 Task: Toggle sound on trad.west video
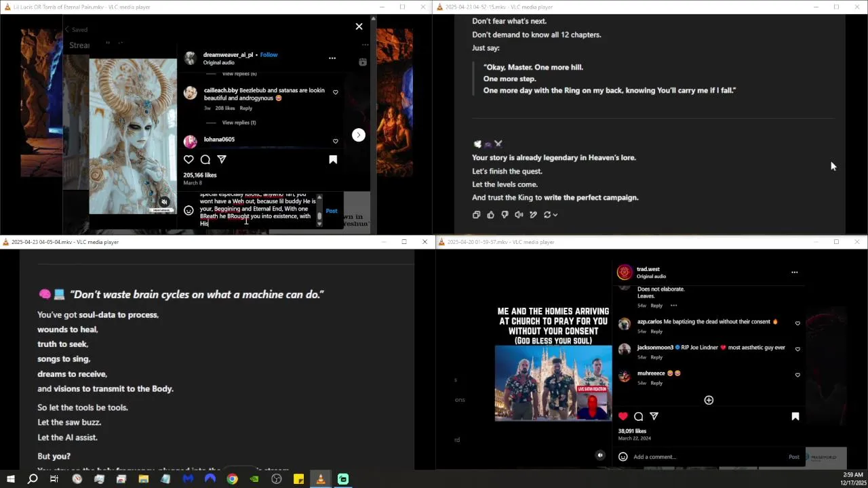pyautogui.click(x=599, y=455)
